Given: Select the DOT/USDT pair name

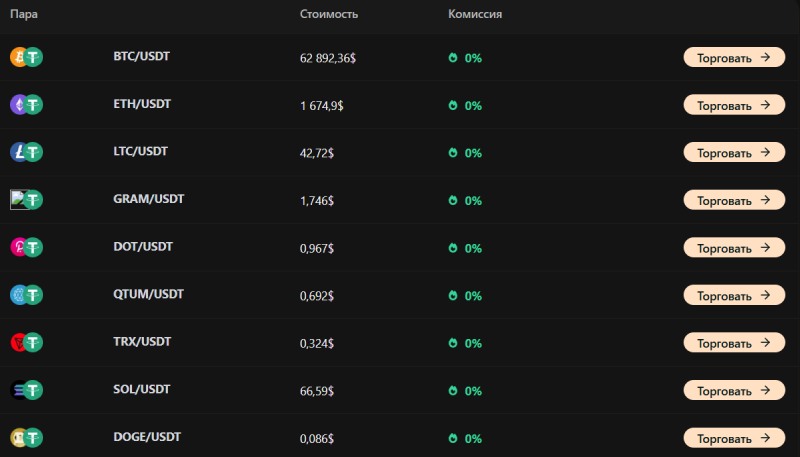Looking at the screenshot, I should click(143, 246).
